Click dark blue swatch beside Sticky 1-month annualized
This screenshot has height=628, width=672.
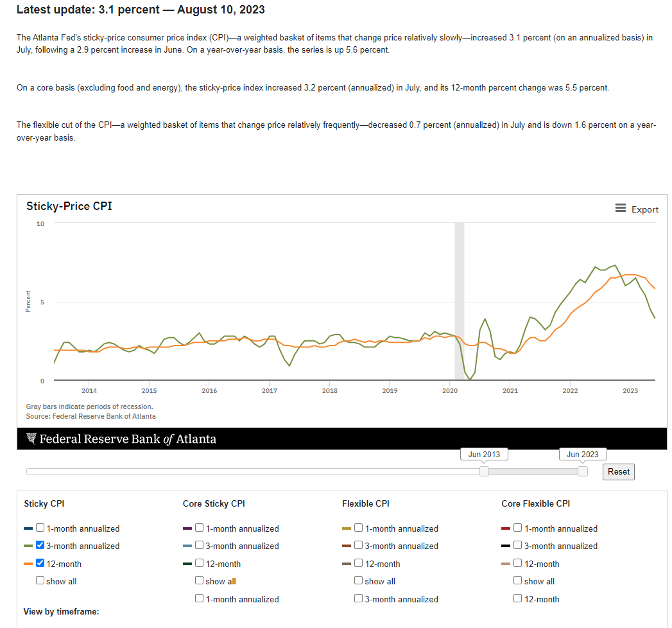click(28, 528)
